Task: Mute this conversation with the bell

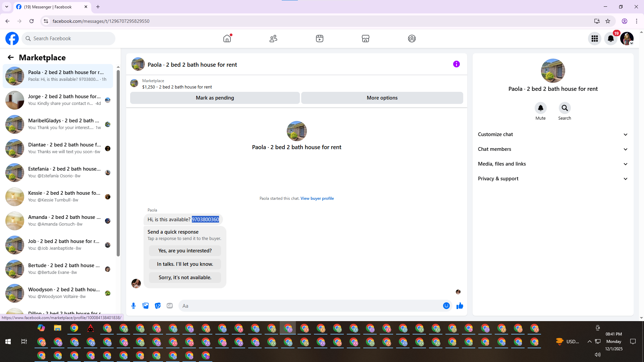Action: (541, 108)
